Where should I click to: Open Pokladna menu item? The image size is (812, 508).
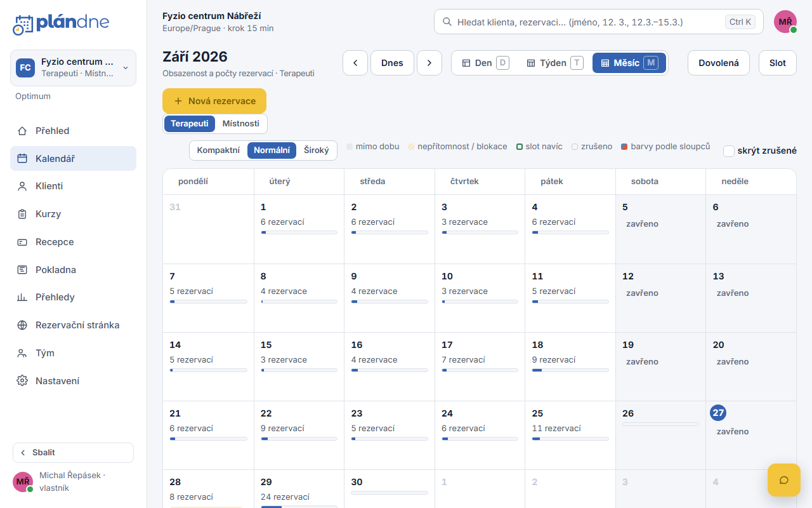tap(73, 270)
